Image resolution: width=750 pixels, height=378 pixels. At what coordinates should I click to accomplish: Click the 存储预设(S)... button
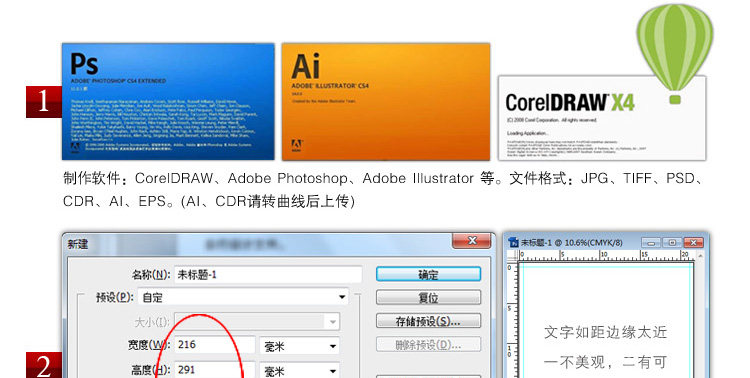tap(428, 321)
